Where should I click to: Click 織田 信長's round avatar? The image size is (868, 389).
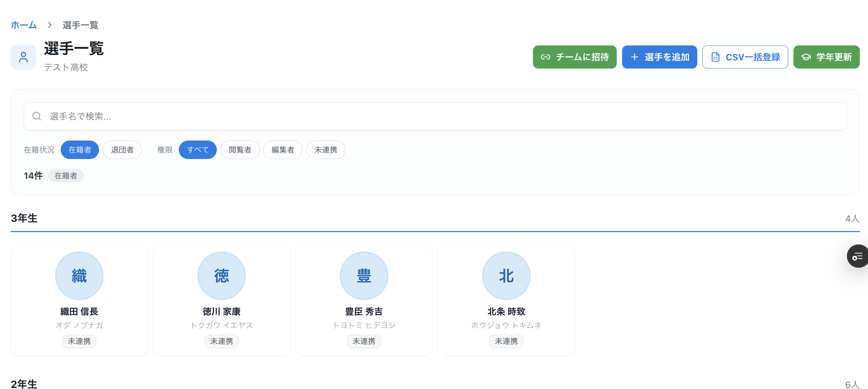(79, 276)
